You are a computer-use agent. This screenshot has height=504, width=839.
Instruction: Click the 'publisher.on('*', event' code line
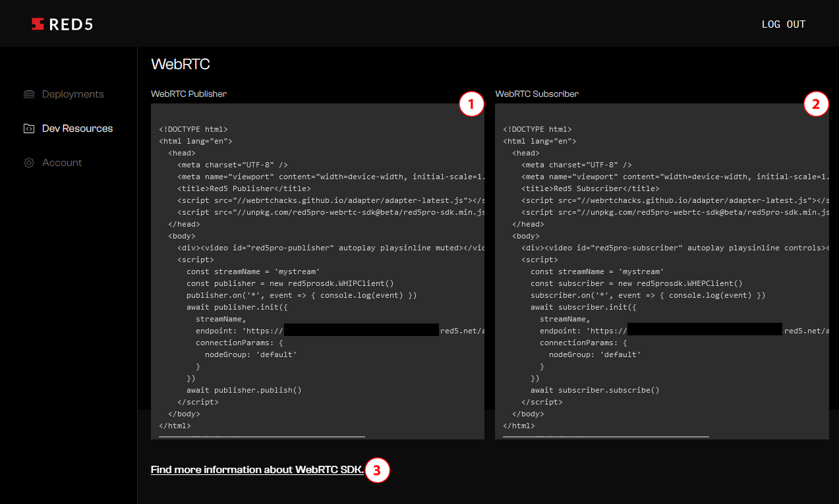coord(302,295)
